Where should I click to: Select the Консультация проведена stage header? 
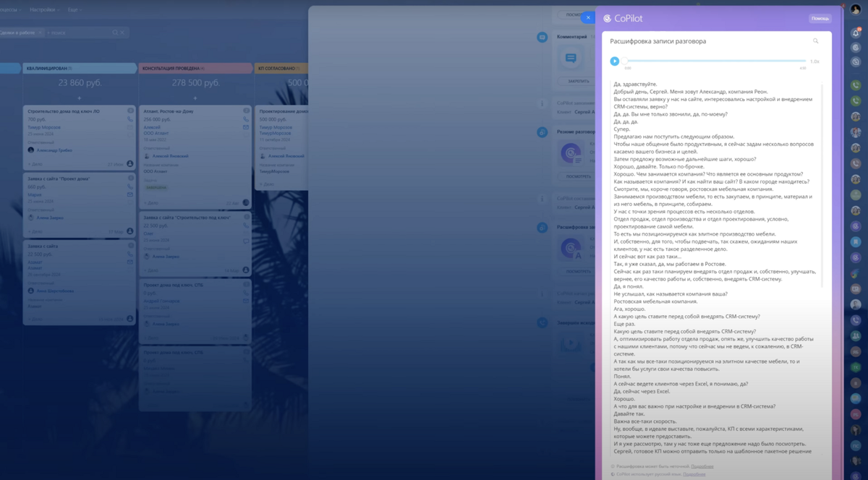(195, 68)
